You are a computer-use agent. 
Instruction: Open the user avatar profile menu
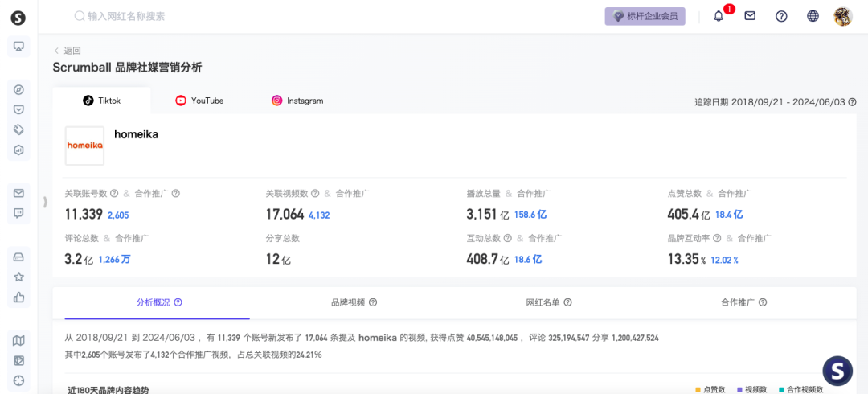coord(843,16)
